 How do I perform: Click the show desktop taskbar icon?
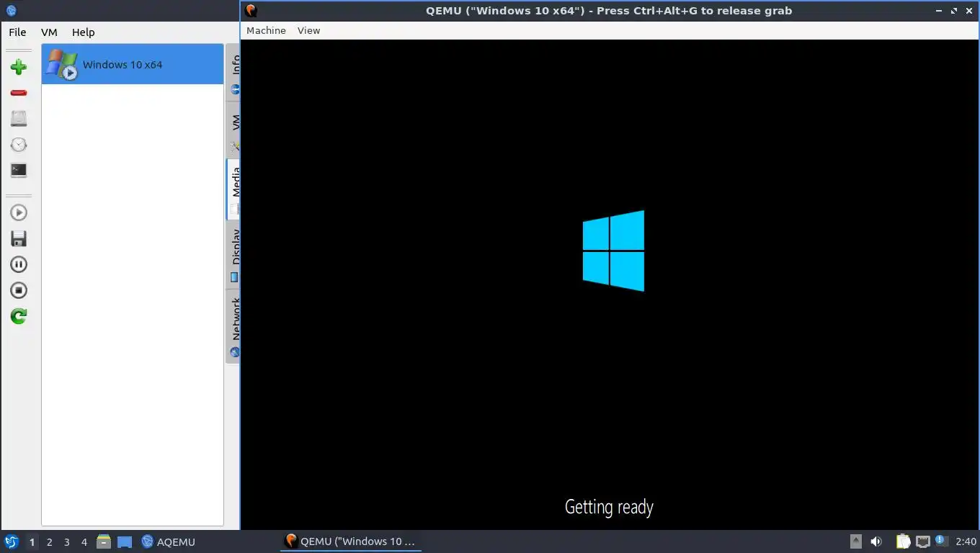click(x=125, y=541)
